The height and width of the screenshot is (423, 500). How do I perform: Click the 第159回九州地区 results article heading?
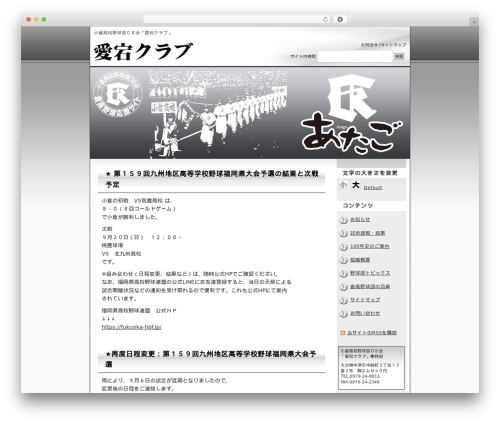(x=212, y=179)
